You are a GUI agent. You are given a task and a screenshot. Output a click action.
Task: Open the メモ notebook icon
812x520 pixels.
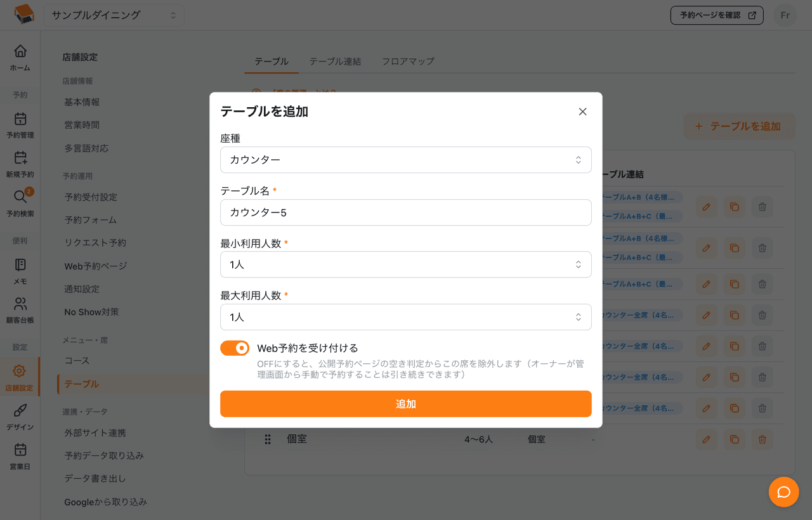[x=20, y=264]
